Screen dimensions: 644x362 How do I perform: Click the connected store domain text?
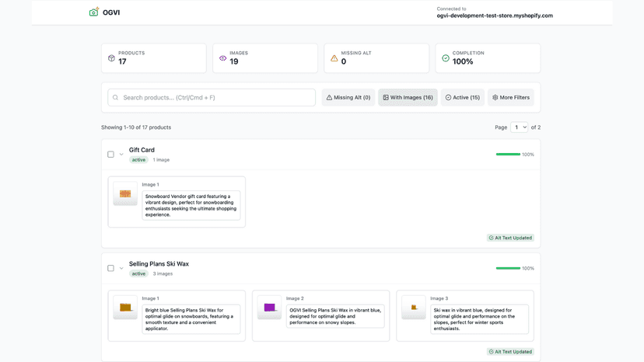(495, 16)
